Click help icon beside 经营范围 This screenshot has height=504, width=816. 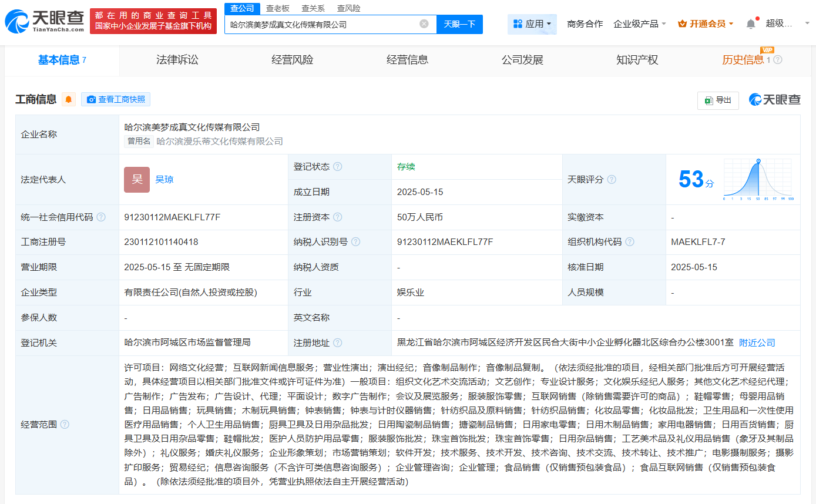(x=65, y=424)
